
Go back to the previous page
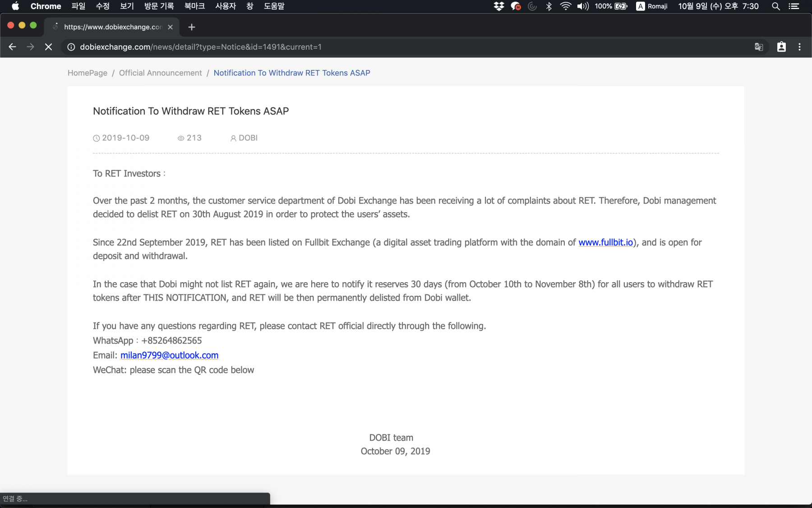pos(12,47)
